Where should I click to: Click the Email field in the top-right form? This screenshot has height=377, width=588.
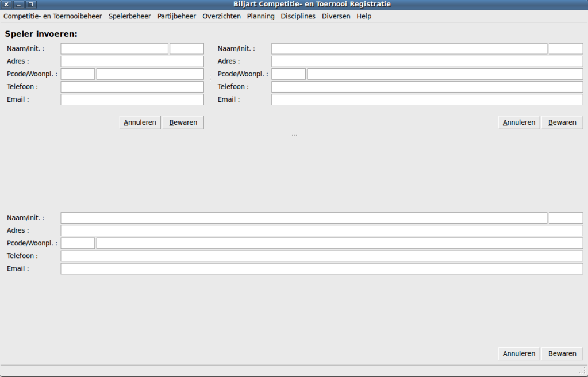point(427,99)
